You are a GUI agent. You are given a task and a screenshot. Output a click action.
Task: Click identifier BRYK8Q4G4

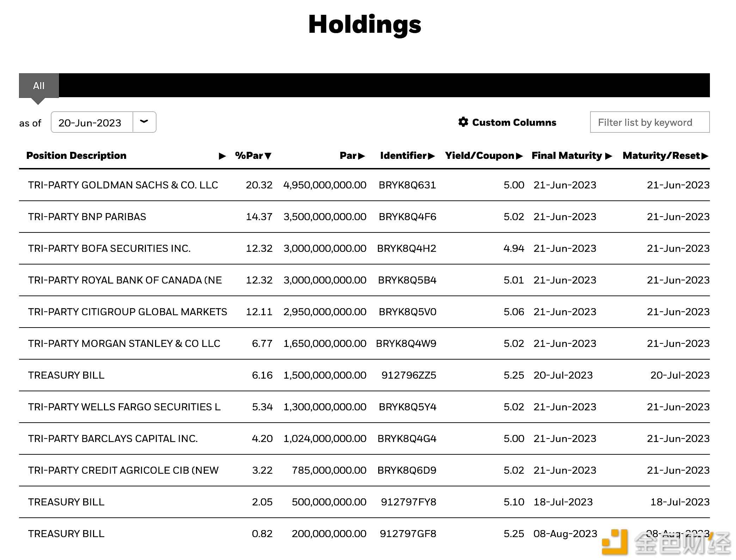coord(407,438)
